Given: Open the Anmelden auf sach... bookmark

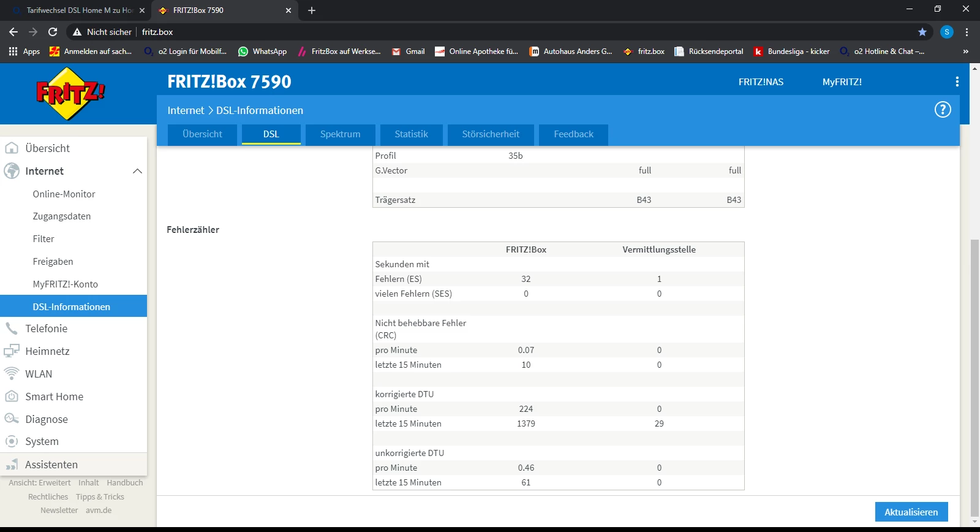Looking at the screenshot, I should coord(91,51).
